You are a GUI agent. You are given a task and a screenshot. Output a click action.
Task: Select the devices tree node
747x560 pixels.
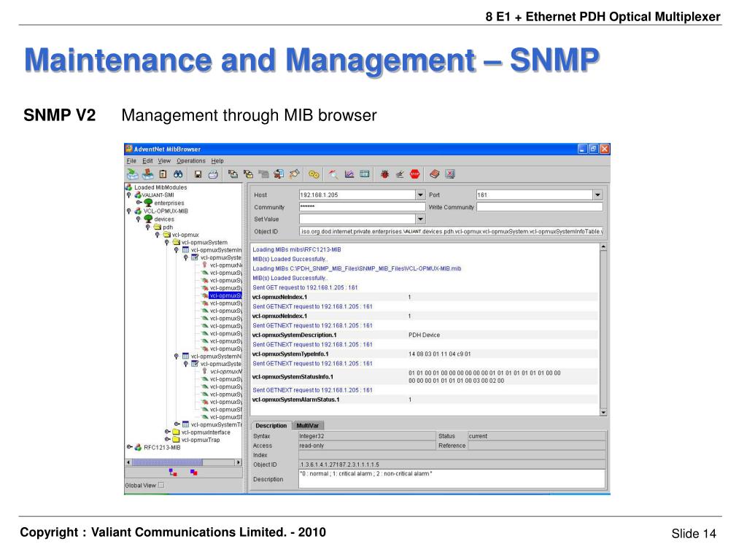tap(164, 219)
